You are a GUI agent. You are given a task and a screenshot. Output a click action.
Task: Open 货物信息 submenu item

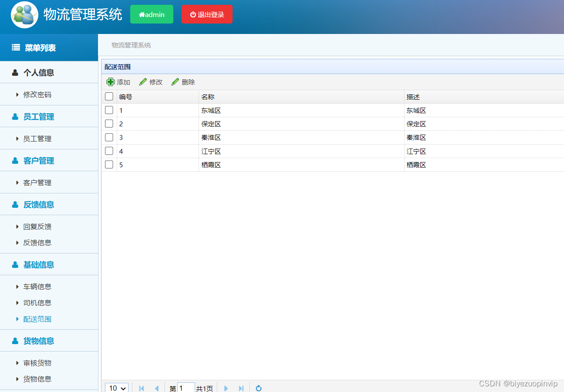37,379
